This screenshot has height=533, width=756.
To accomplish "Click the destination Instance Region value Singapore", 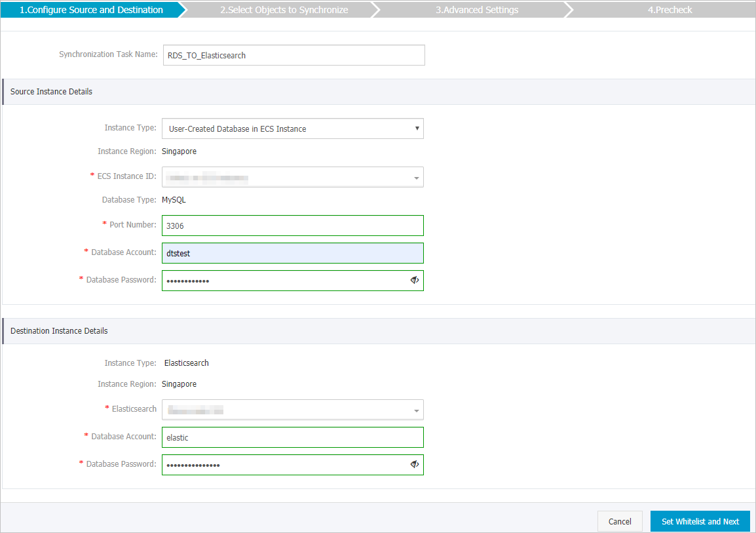I will pos(179,384).
